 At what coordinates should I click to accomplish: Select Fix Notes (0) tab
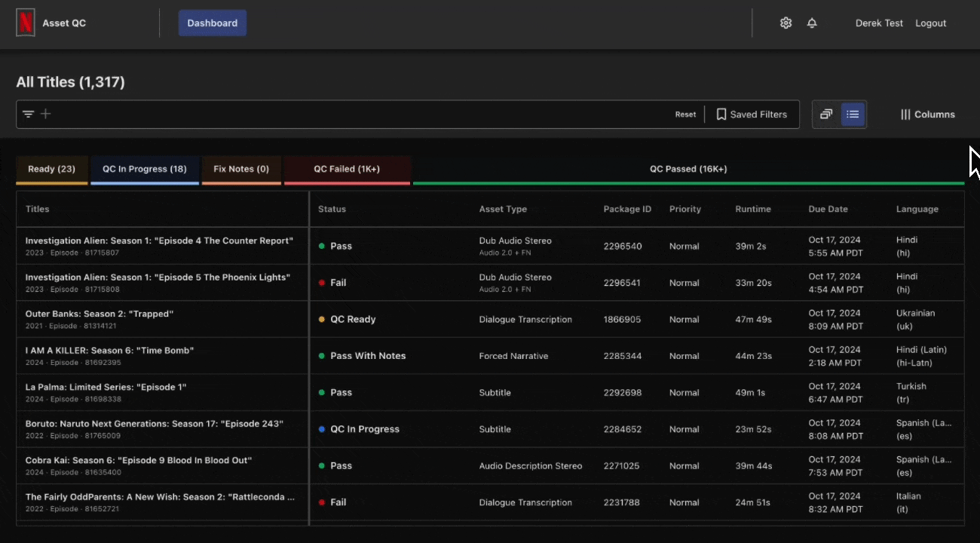point(241,170)
